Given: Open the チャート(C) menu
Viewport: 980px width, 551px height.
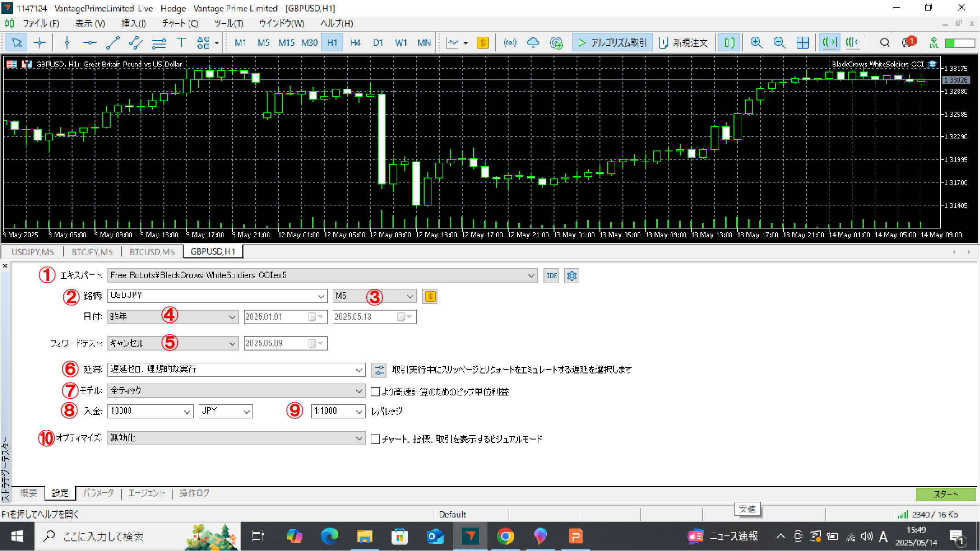Looking at the screenshot, I should 179,23.
